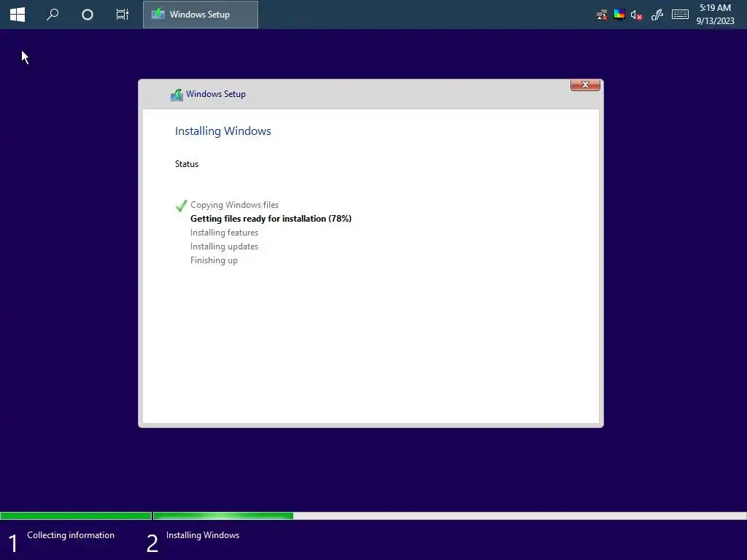The image size is (747, 560).
Task: Open the colorful display tray icon
Action: [619, 15]
